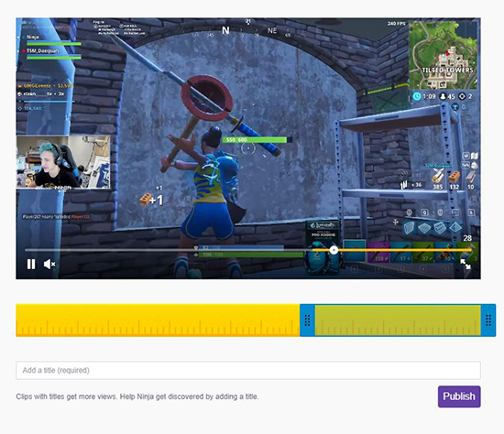The width and height of the screenshot is (504, 434).
Task: Click the Tilted Towers minimap thumbnail
Action: 443,55
